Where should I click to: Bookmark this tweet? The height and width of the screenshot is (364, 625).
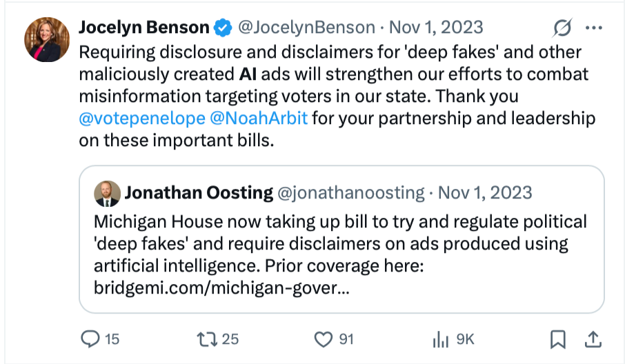click(557, 338)
